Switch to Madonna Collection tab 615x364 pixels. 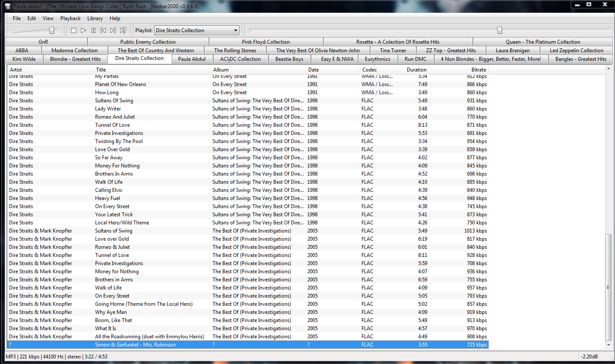pos(75,51)
